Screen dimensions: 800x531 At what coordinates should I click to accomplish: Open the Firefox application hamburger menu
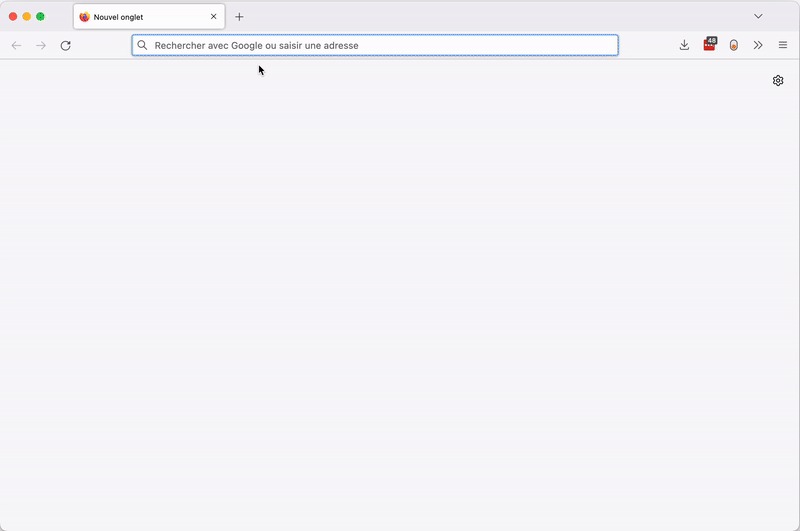pyautogui.click(x=783, y=45)
